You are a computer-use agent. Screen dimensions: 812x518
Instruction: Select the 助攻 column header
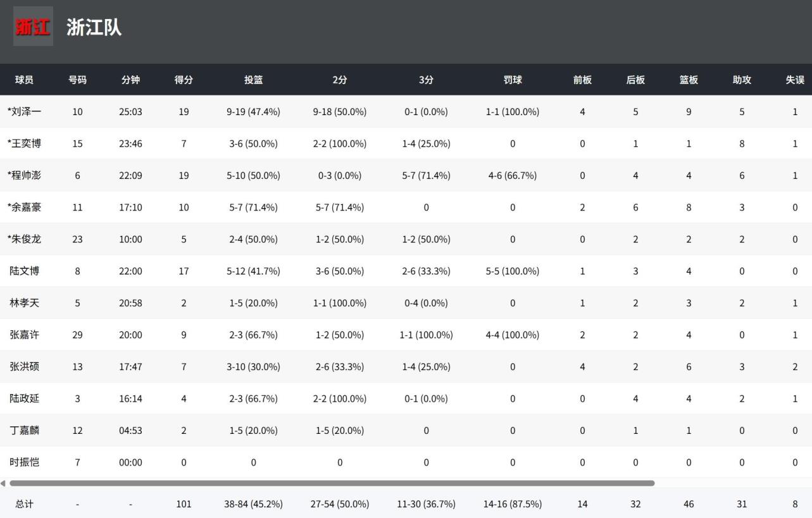coord(742,80)
